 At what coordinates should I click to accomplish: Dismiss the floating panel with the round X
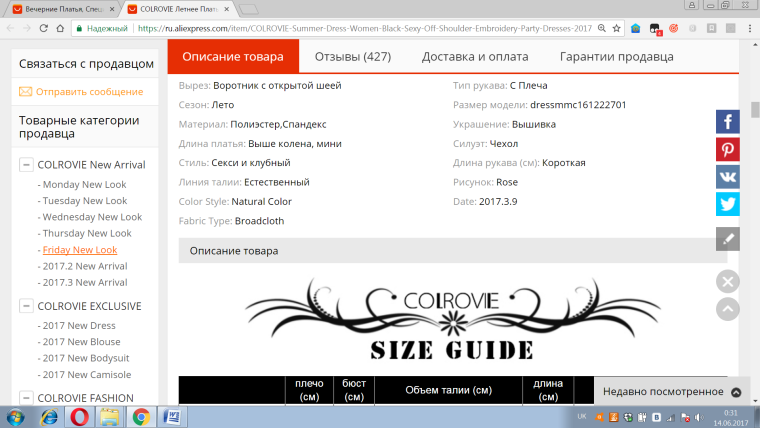click(728, 282)
